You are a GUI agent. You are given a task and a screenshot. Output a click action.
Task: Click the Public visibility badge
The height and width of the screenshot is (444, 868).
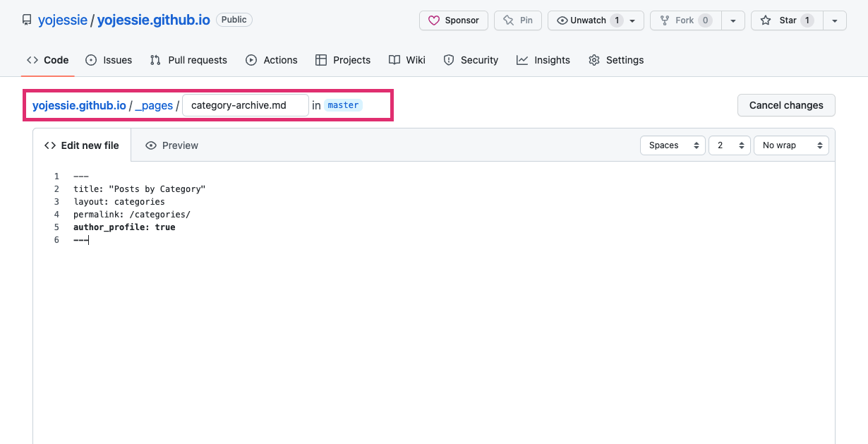[234, 20]
